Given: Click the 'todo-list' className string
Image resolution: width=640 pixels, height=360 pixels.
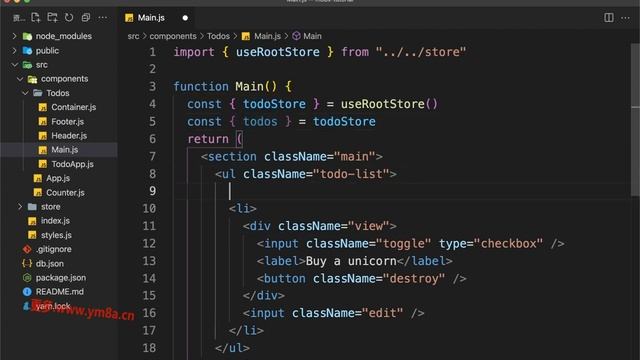Looking at the screenshot, I should (x=351, y=174).
